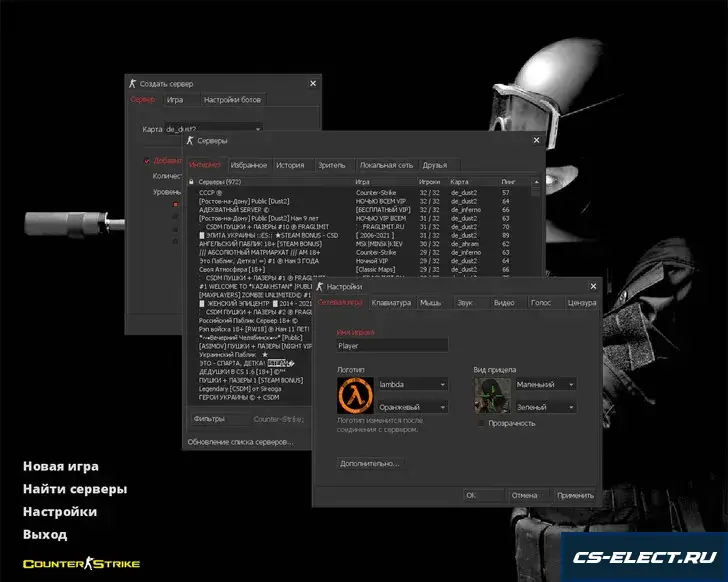Select the Сетевая игра settings tab
Screen dimensions: 728x582
click(x=340, y=303)
